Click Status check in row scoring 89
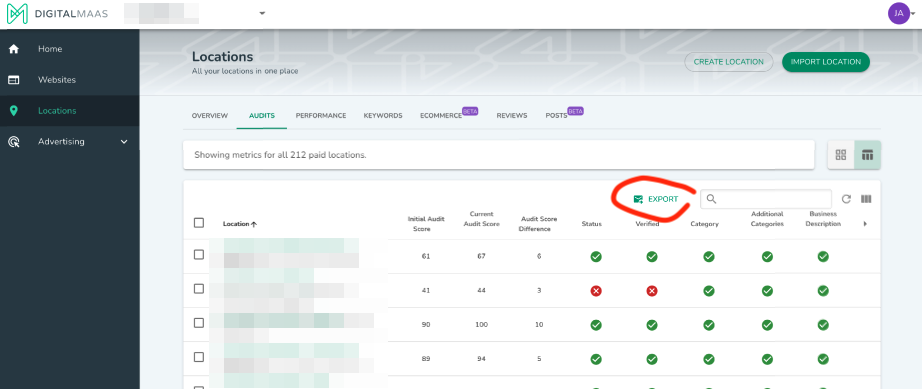 click(x=596, y=359)
